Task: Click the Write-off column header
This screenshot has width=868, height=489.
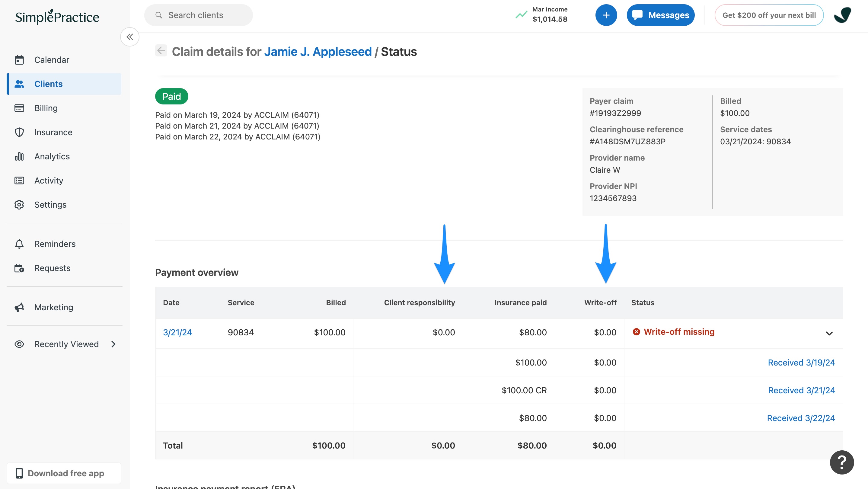Action: (600, 303)
